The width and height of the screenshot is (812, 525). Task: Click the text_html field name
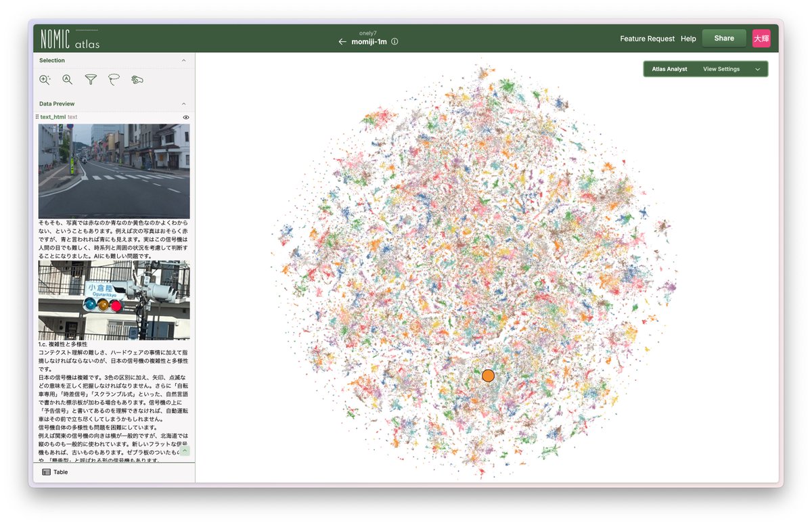[53, 117]
